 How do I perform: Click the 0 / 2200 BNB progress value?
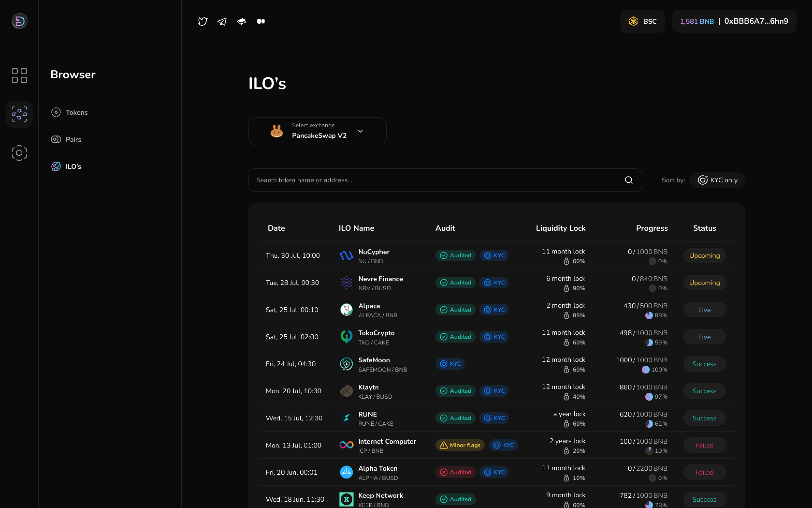[x=647, y=468]
